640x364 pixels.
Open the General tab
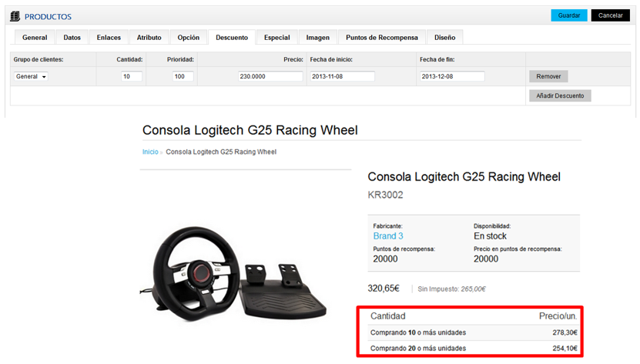click(35, 38)
